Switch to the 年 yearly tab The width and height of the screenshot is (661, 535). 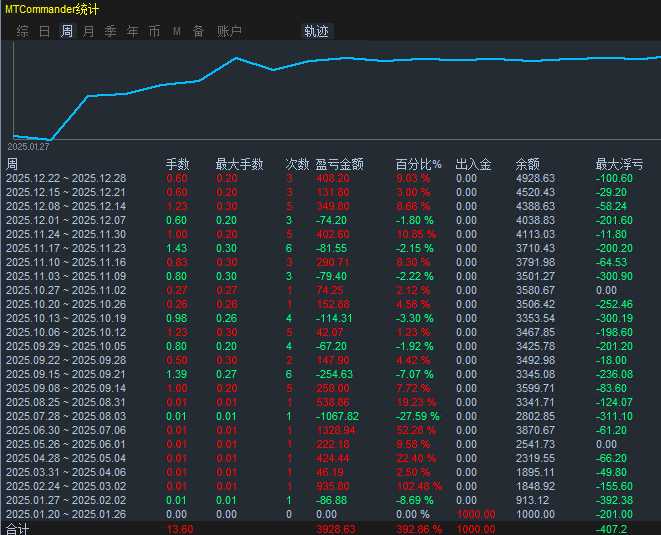[133, 31]
